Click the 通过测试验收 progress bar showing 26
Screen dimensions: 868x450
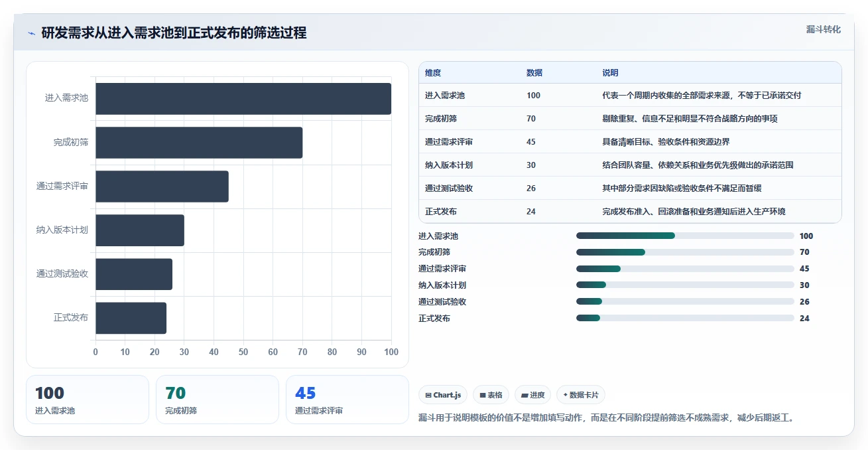click(685, 302)
